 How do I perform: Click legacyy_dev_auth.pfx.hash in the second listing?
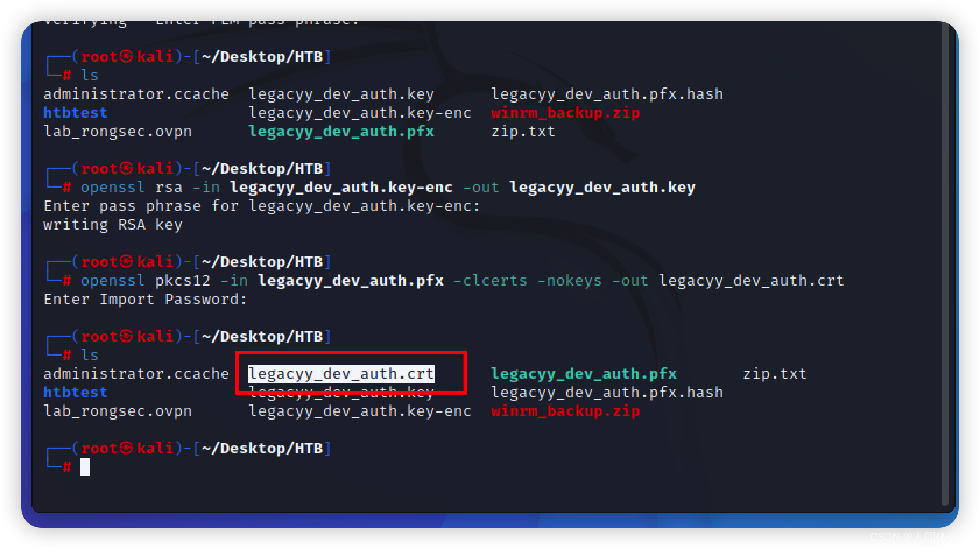point(607,393)
